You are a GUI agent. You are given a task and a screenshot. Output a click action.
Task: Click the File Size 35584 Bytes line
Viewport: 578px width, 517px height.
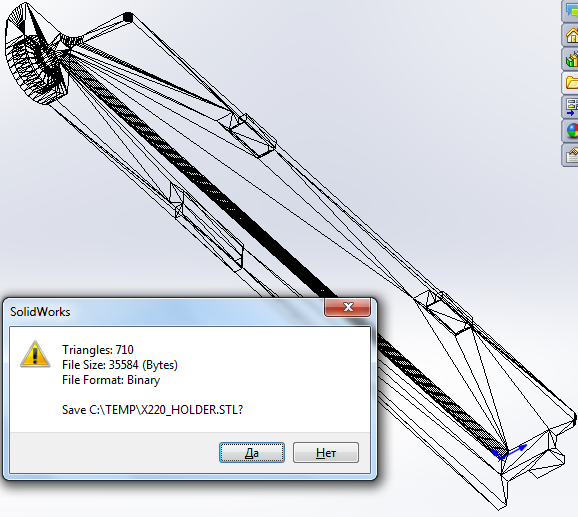tap(120, 364)
